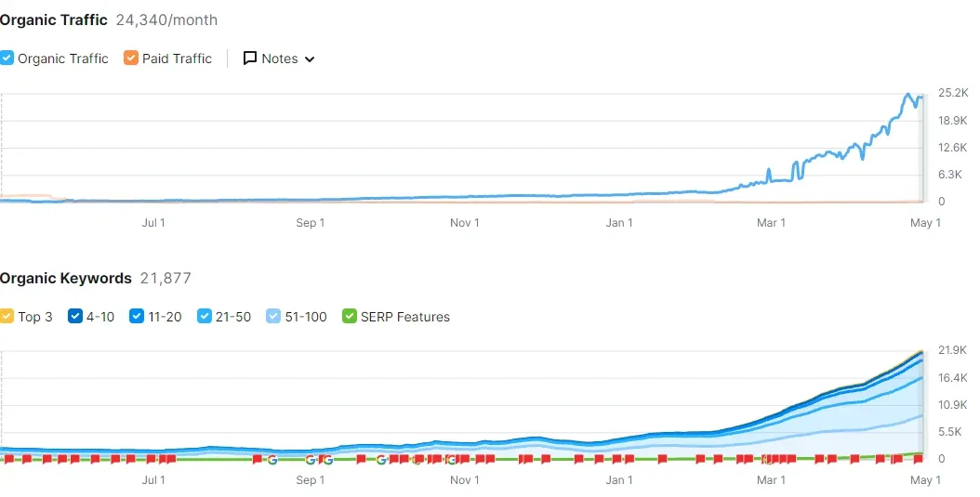Open the lone Google G marker after Sep 1
Viewport: 980px width, 497px height.
(x=380, y=460)
